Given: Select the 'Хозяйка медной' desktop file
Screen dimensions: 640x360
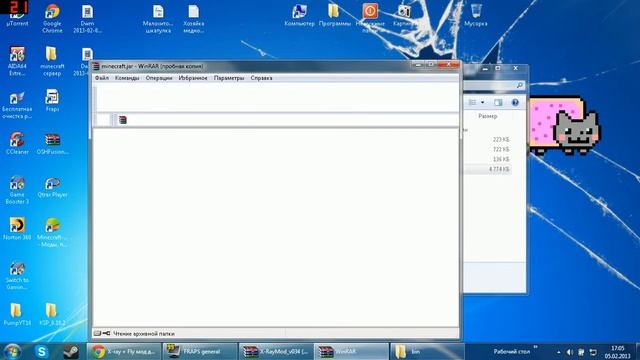Looking at the screenshot, I should [193, 19].
